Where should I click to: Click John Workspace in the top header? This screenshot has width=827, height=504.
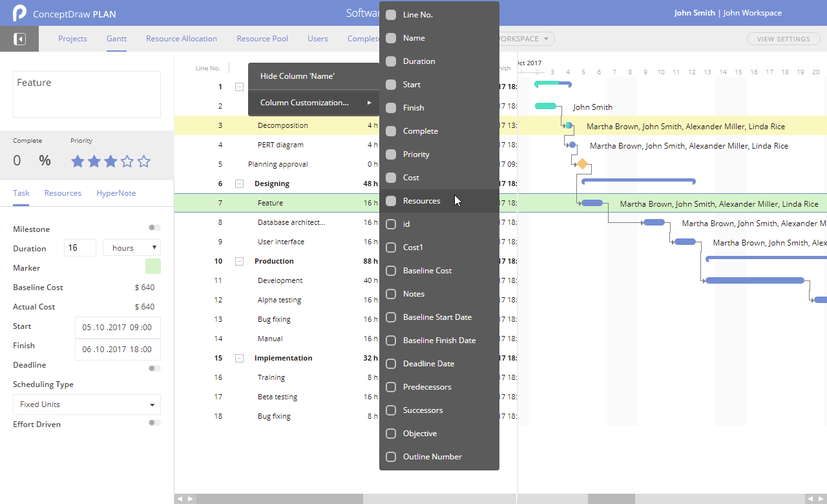coord(752,13)
